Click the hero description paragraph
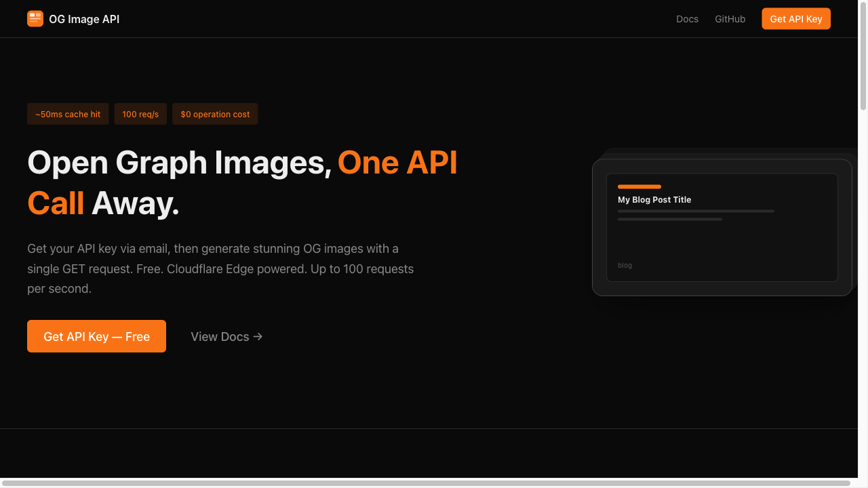868x488 pixels. tap(220, 268)
